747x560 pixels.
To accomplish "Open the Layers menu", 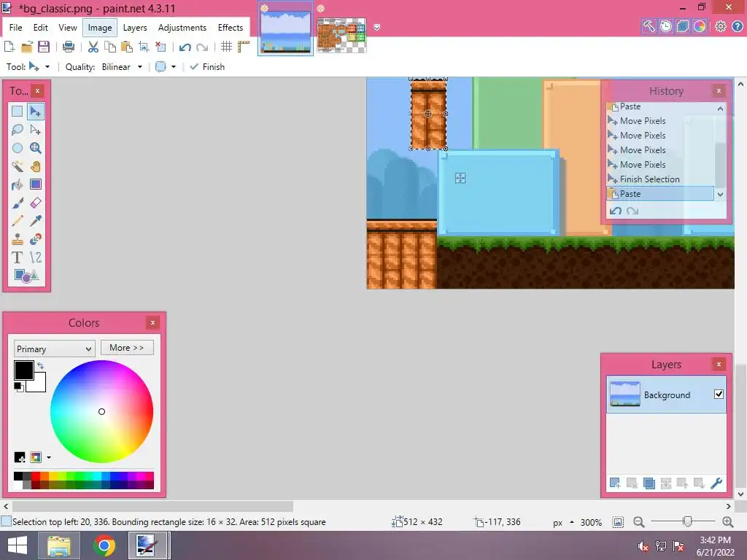I will pyautogui.click(x=135, y=28).
